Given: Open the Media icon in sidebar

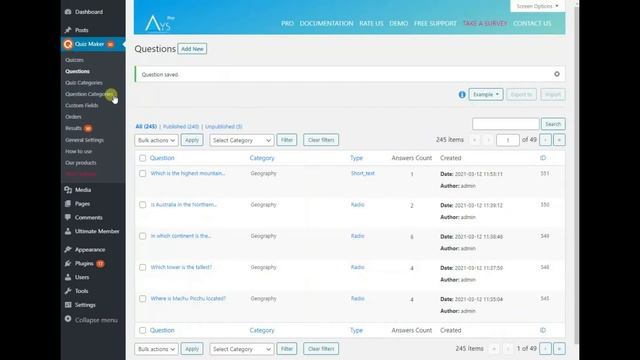Looking at the screenshot, I should [x=68, y=190].
